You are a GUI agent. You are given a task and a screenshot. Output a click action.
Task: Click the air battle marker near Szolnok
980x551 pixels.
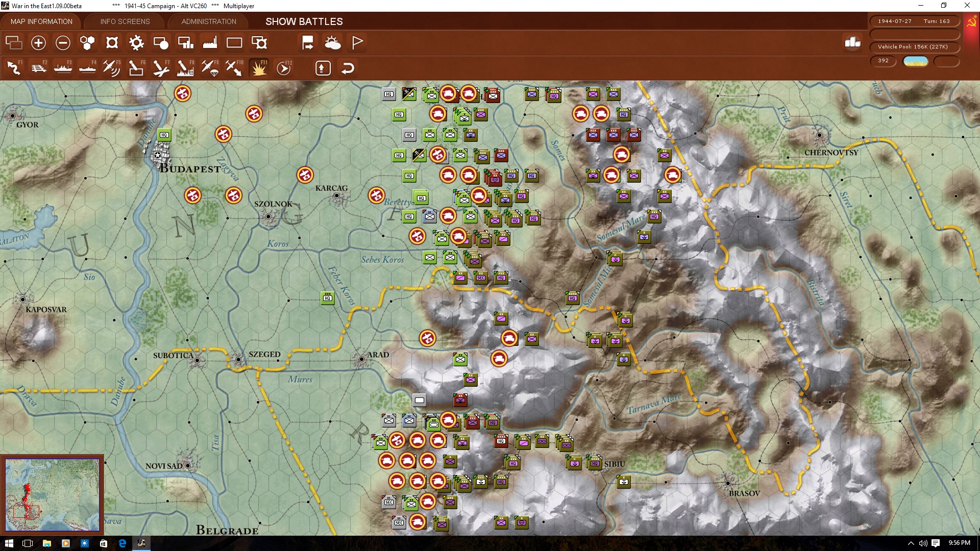tap(233, 195)
